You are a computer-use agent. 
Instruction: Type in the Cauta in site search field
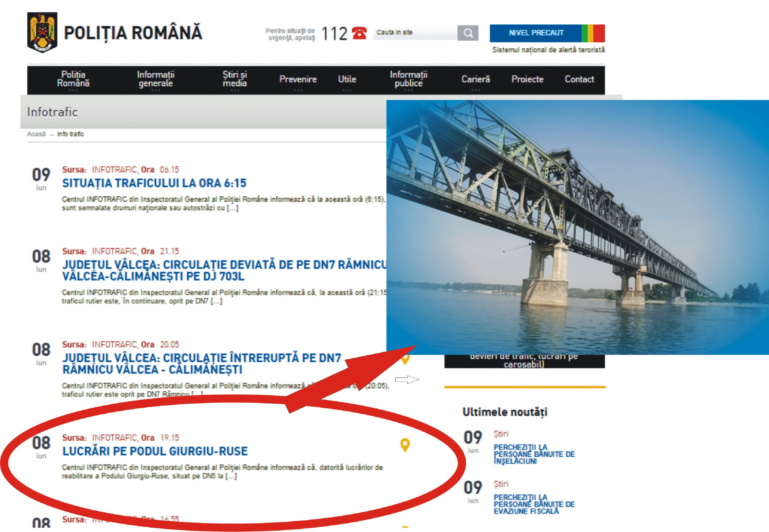[415, 33]
